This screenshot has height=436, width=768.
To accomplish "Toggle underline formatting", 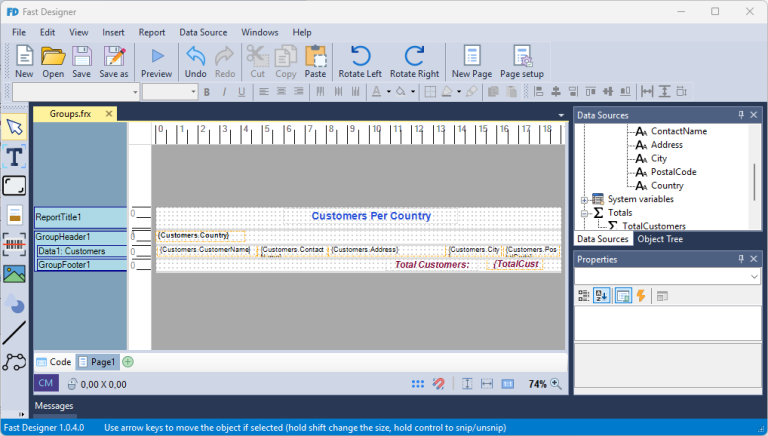I will pyautogui.click(x=241, y=92).
